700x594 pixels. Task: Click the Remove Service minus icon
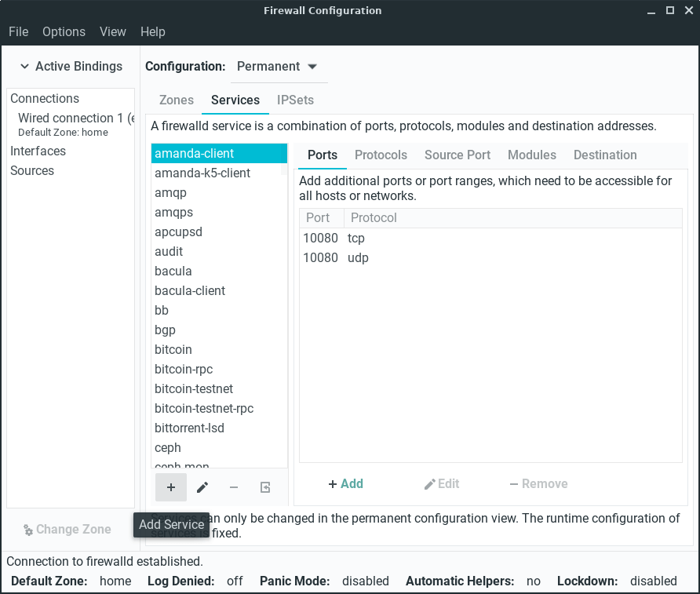pos(234,487)
